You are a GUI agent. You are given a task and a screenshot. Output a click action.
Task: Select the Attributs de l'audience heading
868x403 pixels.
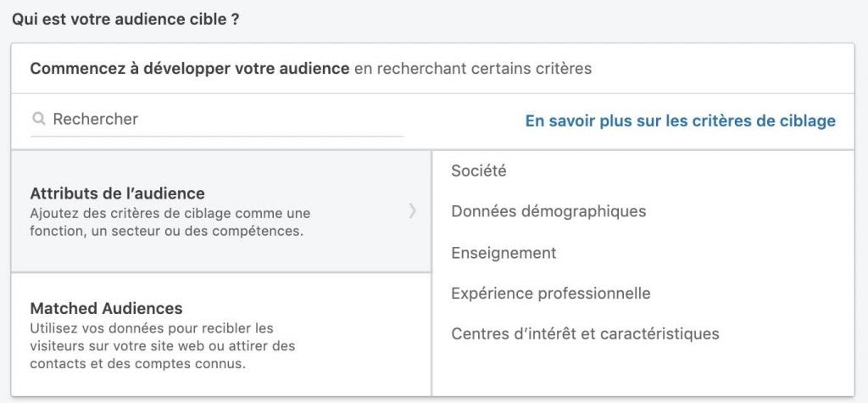[117, 193]
